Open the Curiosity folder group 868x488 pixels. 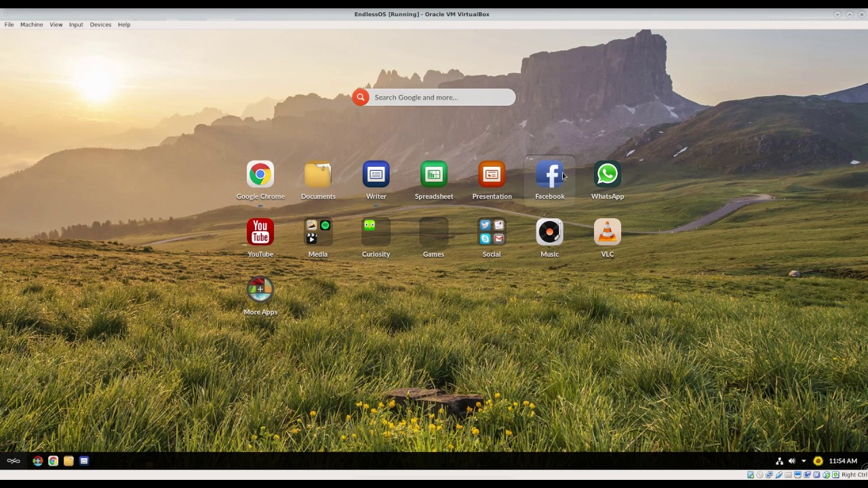click(x=376, y=239)
